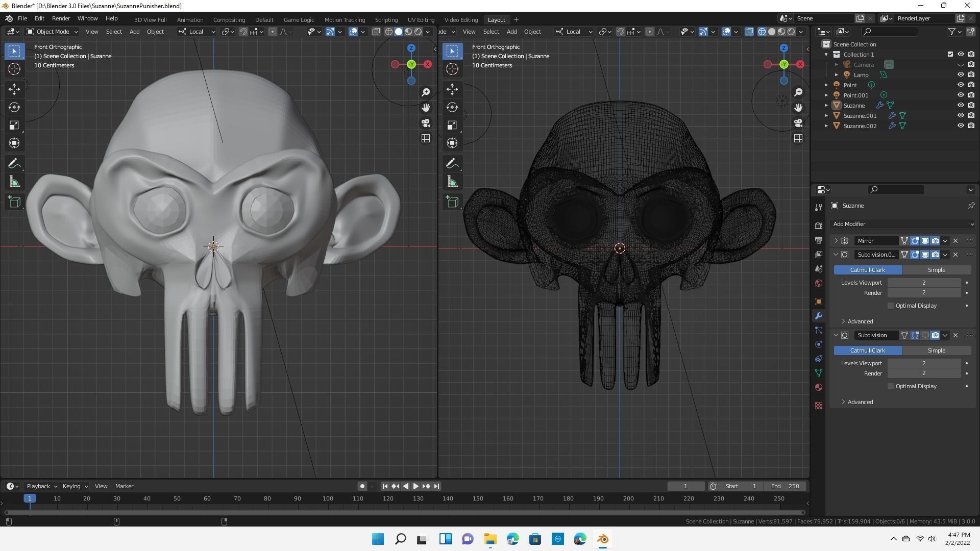Activate the Transform tool in left viewport

click(x=14, y=143)
